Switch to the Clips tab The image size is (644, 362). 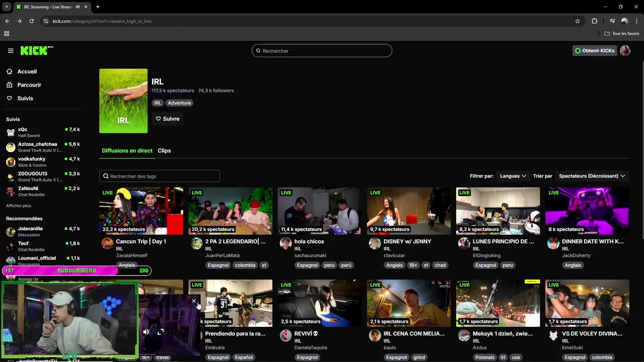pos(164,150)
